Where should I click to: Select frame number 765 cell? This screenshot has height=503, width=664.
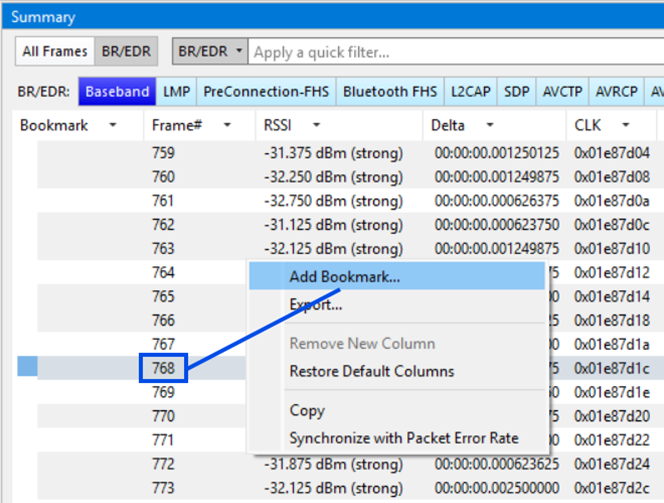(163, 296)
